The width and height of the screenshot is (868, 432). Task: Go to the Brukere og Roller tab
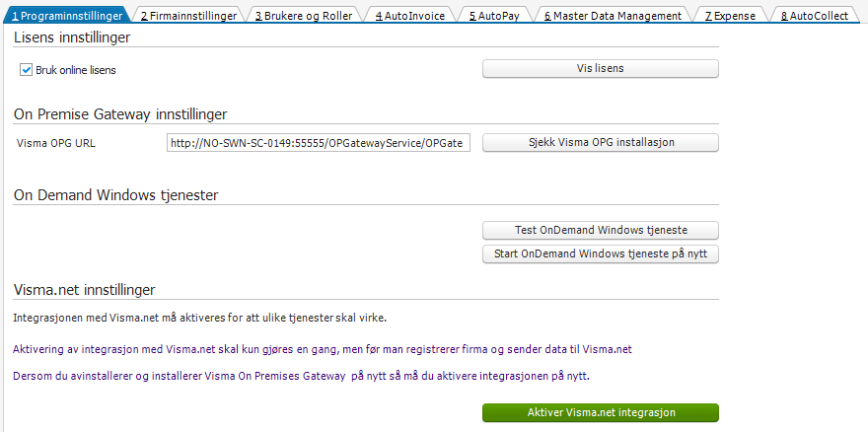tap(304, 16)
